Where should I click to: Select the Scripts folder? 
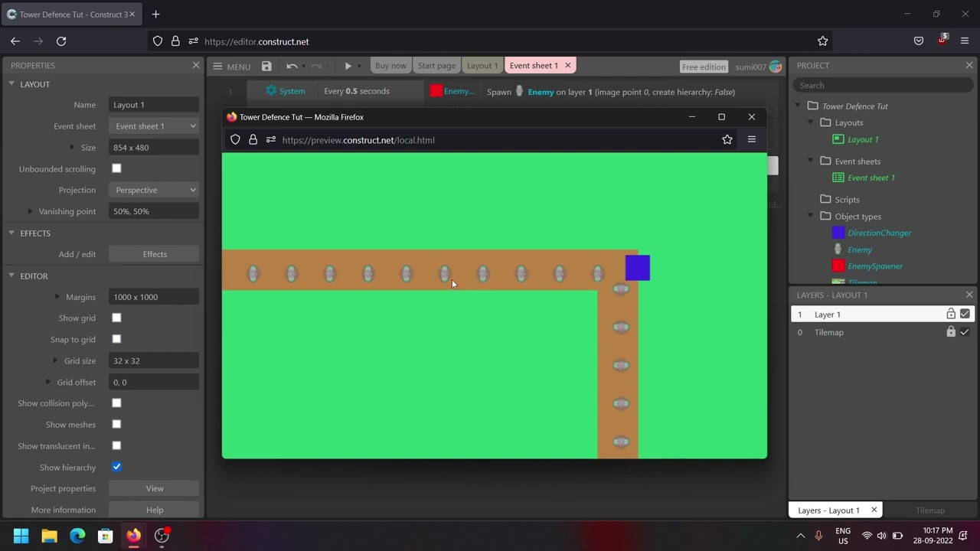847,199
